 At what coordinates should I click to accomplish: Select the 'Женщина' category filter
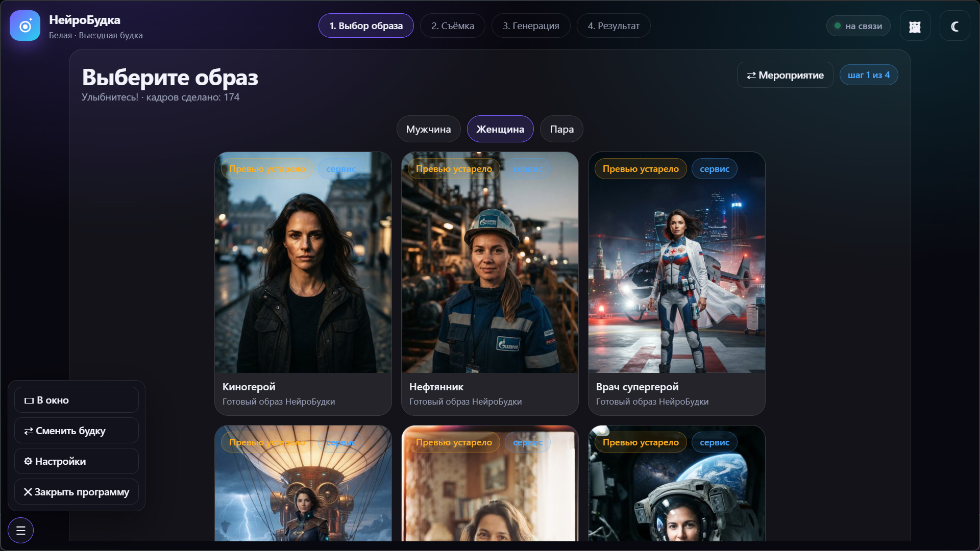click(500, 129)
